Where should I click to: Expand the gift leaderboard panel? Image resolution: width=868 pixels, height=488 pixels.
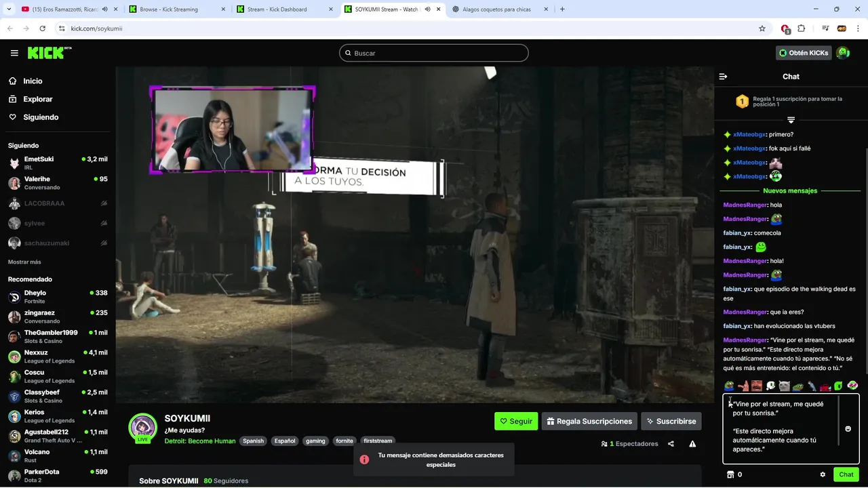coord(791,120)
